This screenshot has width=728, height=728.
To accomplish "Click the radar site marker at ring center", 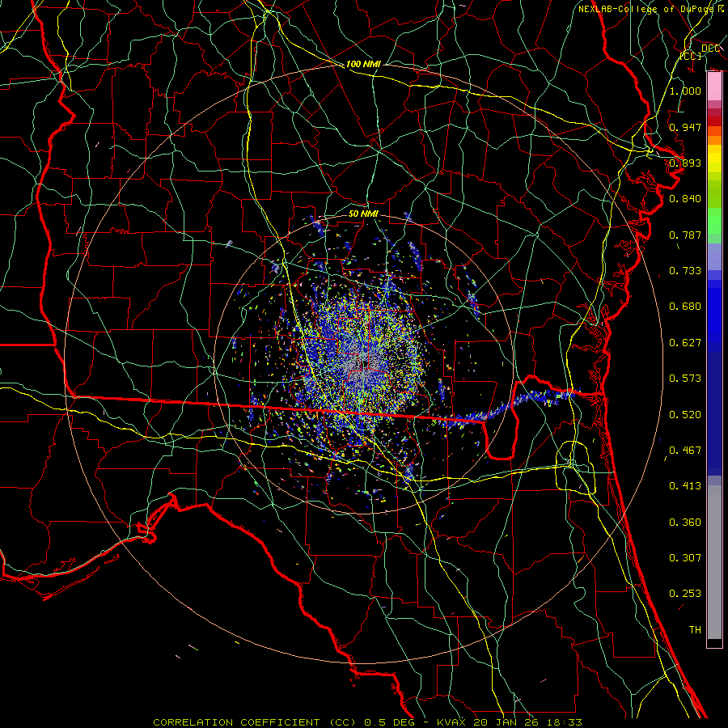I will tap(365, 363).
